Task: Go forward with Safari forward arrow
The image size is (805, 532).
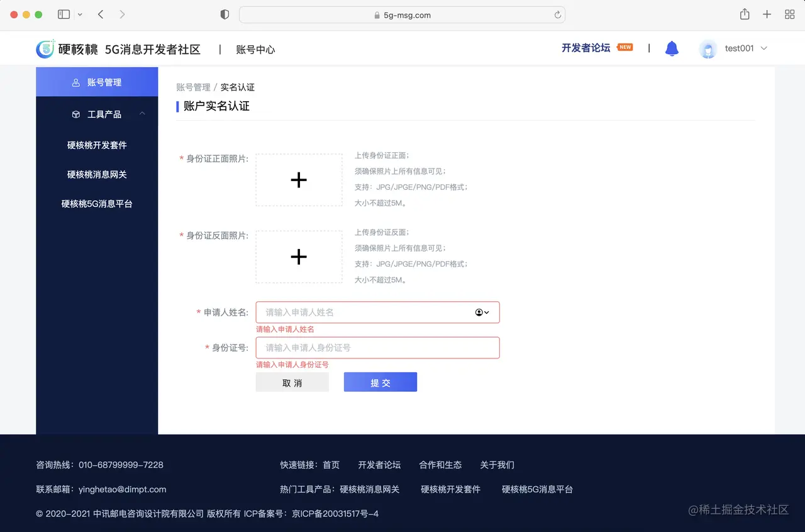Action: coord(122,14)
